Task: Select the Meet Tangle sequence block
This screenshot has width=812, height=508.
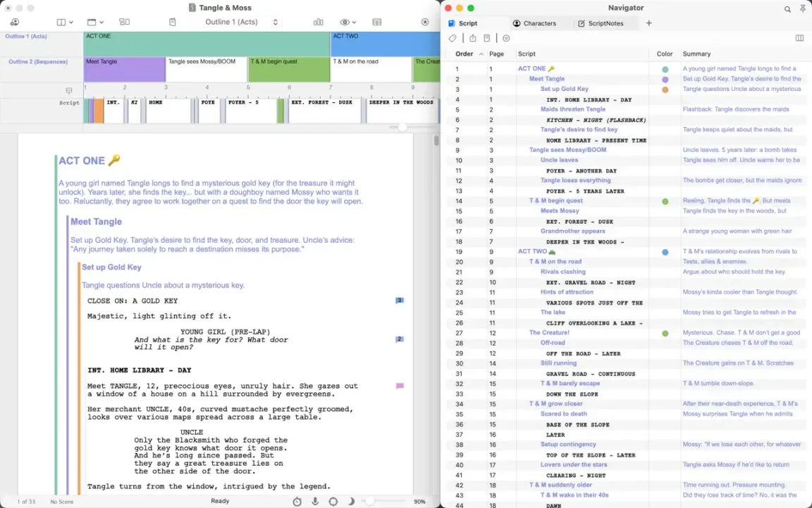Action: click(x=124, y=69)
